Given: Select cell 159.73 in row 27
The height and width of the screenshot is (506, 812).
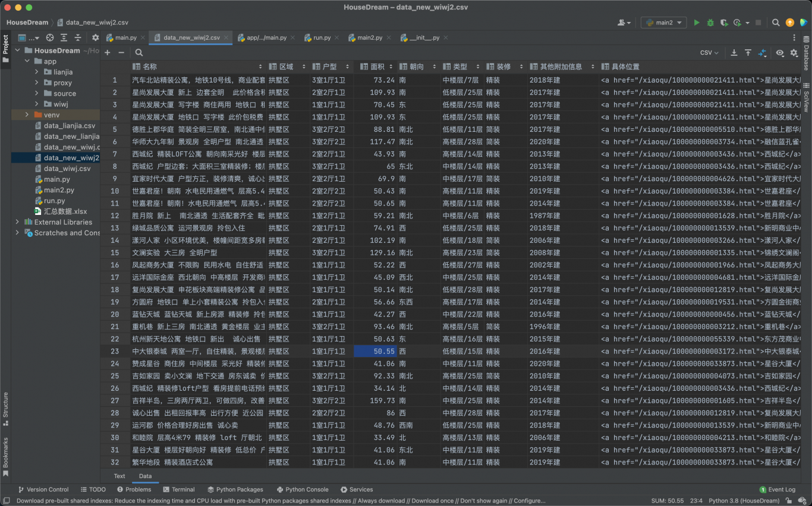Looking at the screenshot, I should pyautogui.click(x=374, y=400).
